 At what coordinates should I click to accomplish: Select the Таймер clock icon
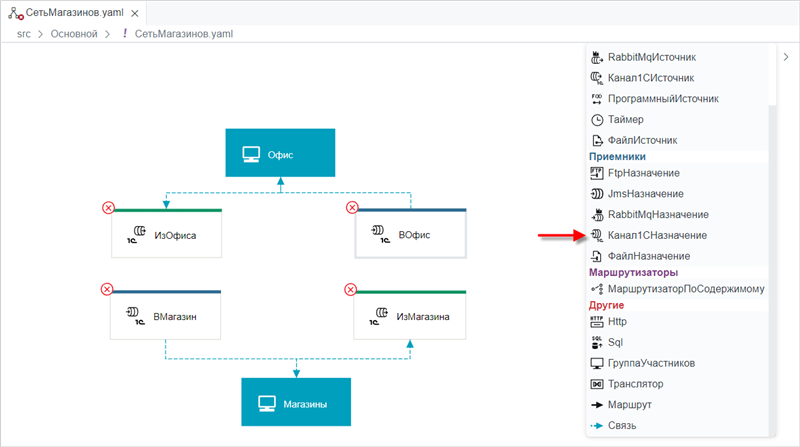596,120
